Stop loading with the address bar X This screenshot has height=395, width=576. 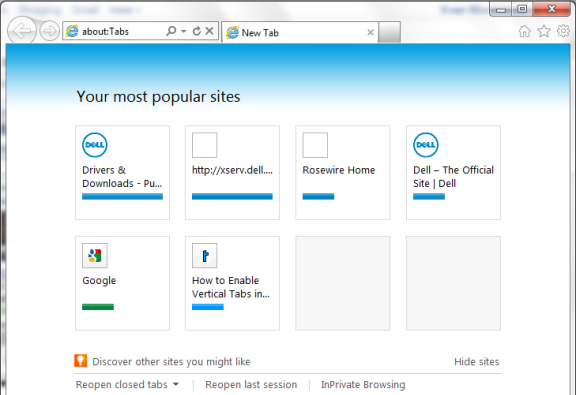point(209,31)
